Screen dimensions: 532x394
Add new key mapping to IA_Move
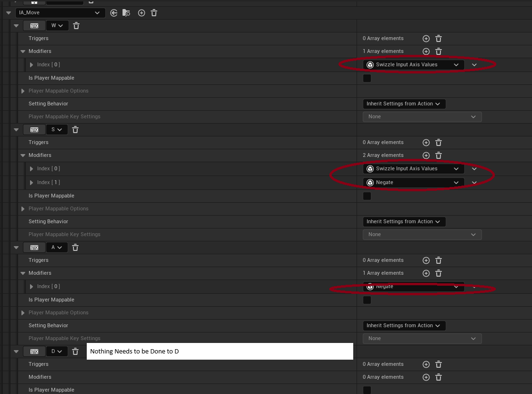click(142, 13)
